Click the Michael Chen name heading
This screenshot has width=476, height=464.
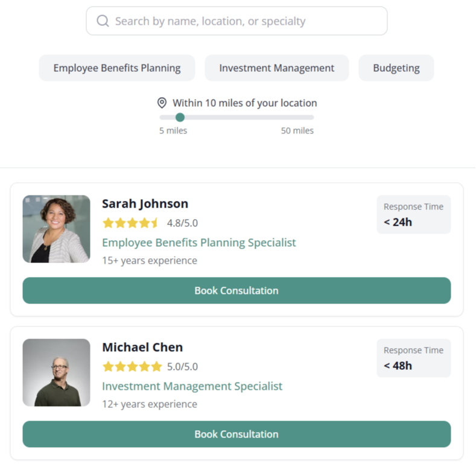(x=142, y=347)
